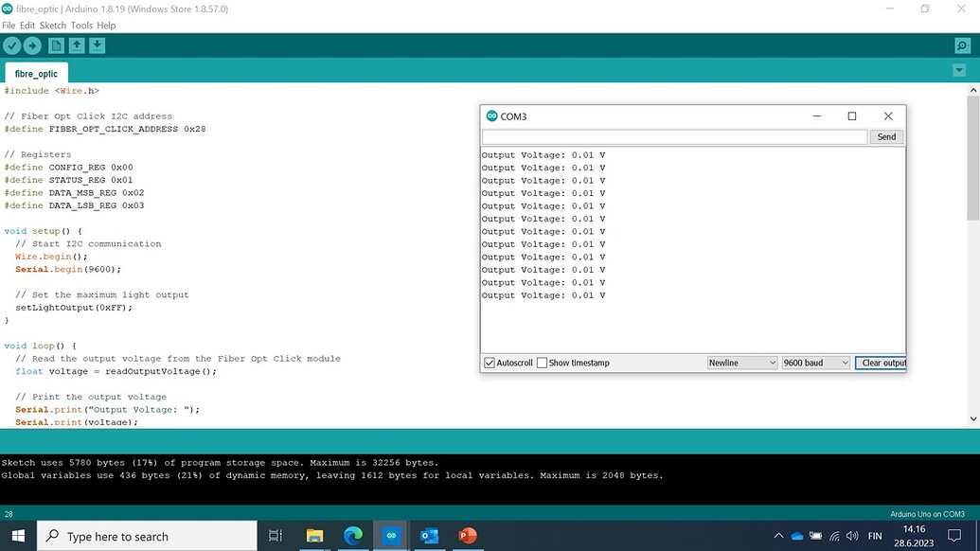Open the Newline line-ending dropdown
The image size is (980, 551).
coord(742,363)
